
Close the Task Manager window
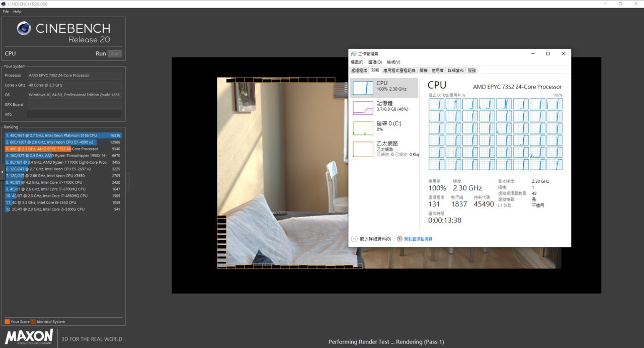tap(563, 54)
